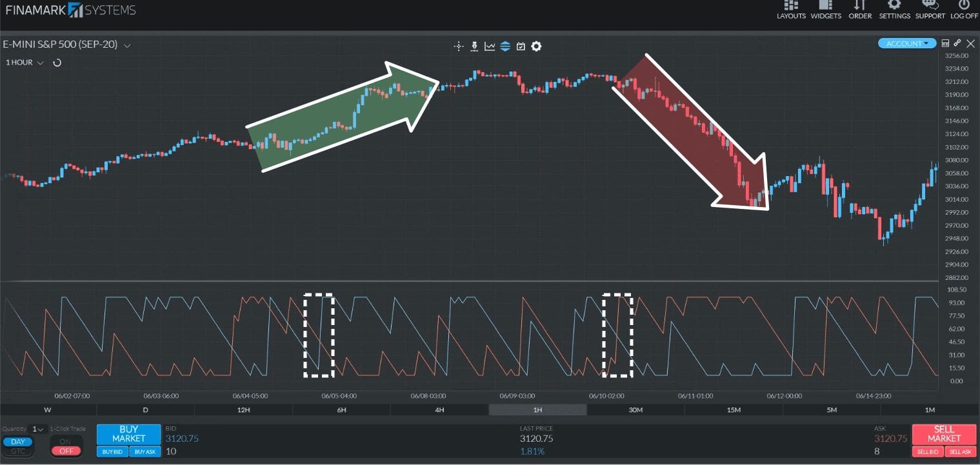
Task: Click the refresh icon beside 1 HOUR
Action: 57,62
